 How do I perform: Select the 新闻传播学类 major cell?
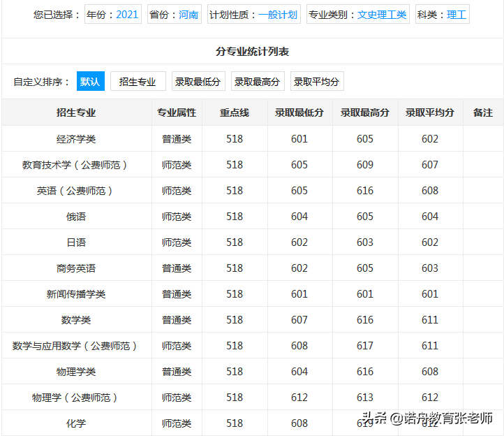(76, 294)
